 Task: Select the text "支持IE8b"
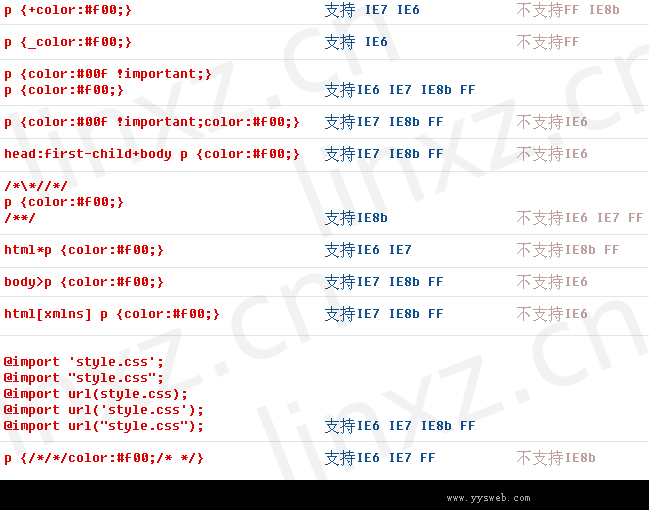click(356, 218)
